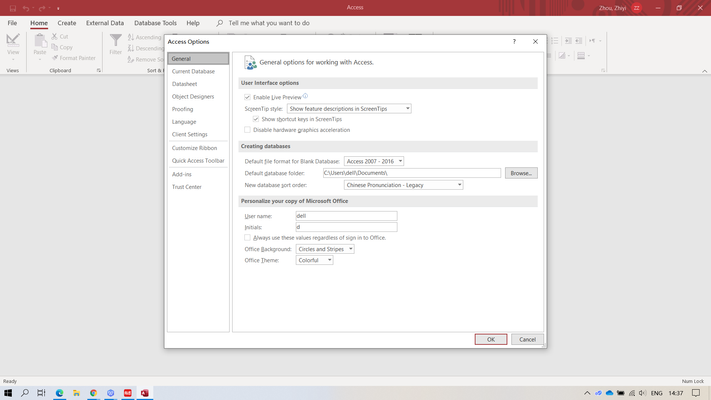Screen dimensions: 711x400
Task: Check Always use these values checkbox
Action: pyautogui.click(x=247, y=238)
